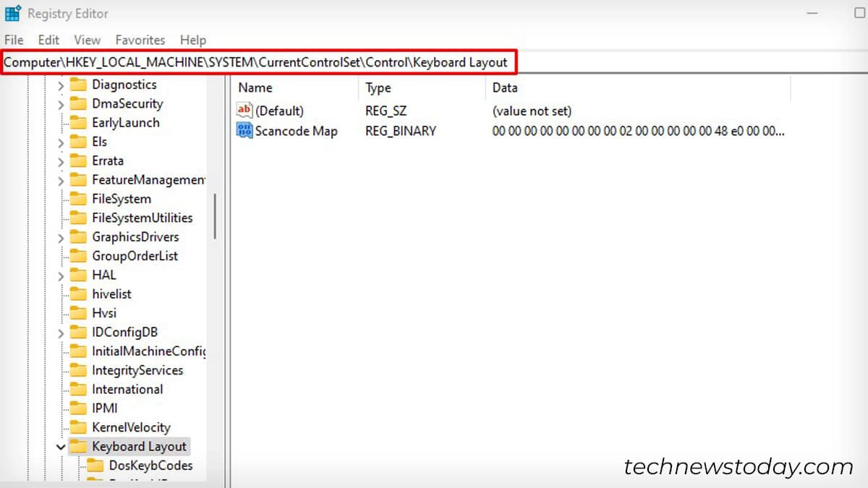Click the (Default) string value icon
This screenshot has width=868, height=488.
tap(244, 111)
